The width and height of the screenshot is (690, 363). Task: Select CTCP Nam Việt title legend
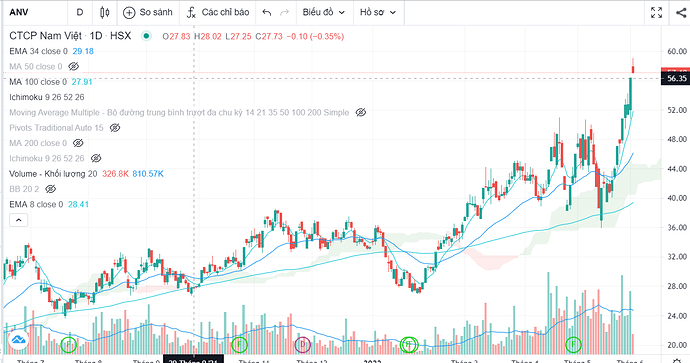tap(70, 36)
